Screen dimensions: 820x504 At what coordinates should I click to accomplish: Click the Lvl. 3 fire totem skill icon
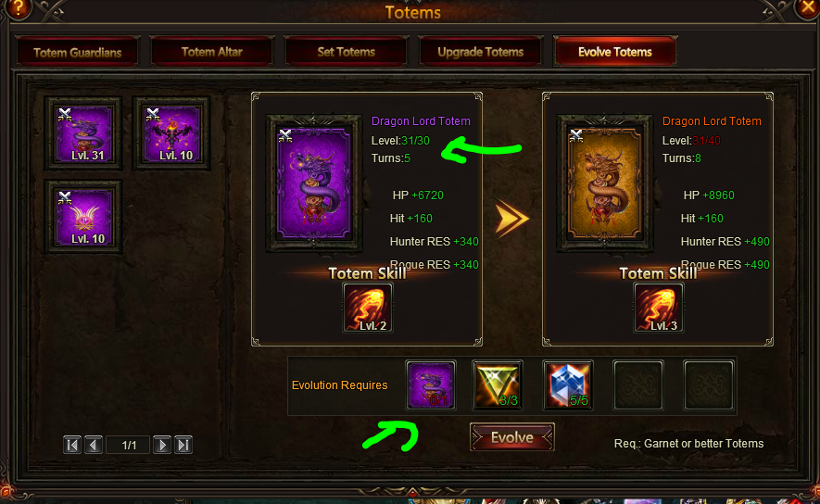[659, 308]
